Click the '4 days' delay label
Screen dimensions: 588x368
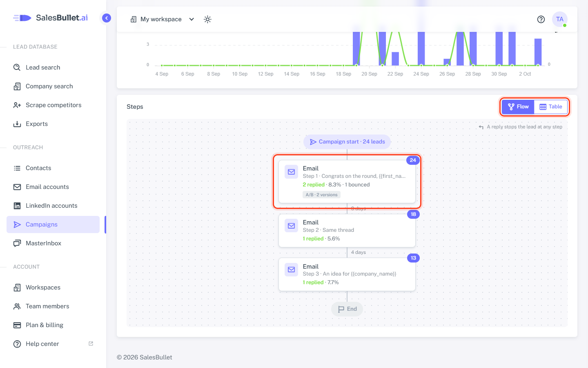(x=359, y=252)
